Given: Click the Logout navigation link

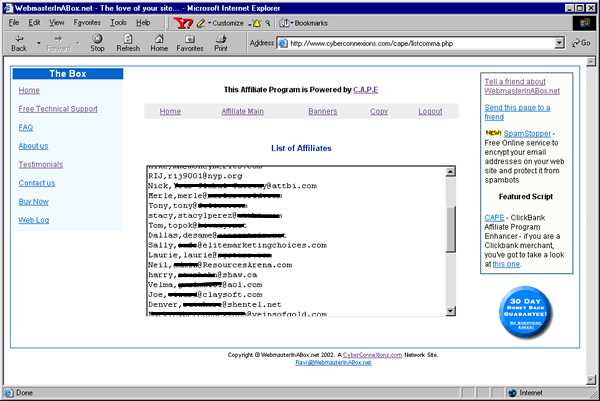Looking at the screenshot, I should (x=430, y=111).
